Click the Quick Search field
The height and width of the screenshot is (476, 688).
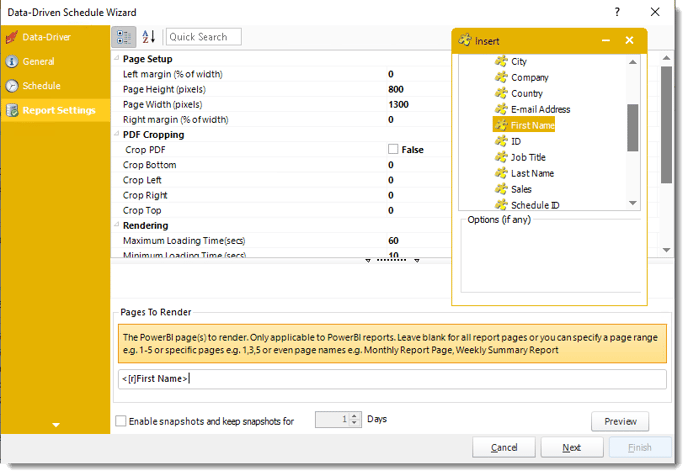pyautogui.click(x=204, y=37)
